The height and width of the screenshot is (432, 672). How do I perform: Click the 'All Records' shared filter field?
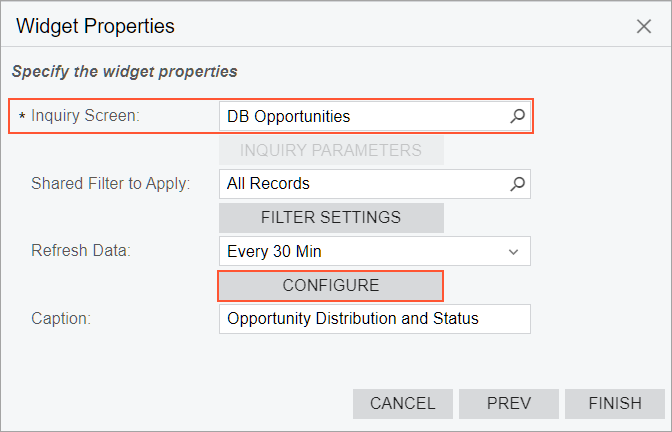362,184
